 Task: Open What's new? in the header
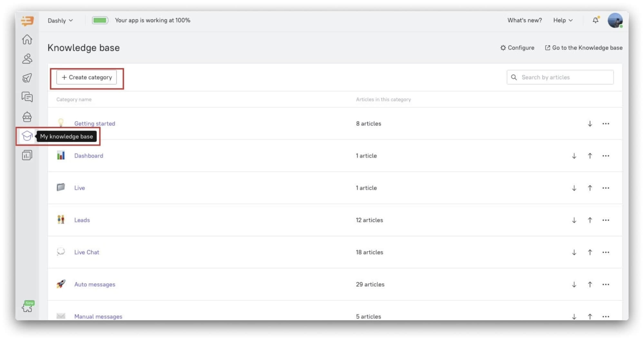(x=524, y=20)
